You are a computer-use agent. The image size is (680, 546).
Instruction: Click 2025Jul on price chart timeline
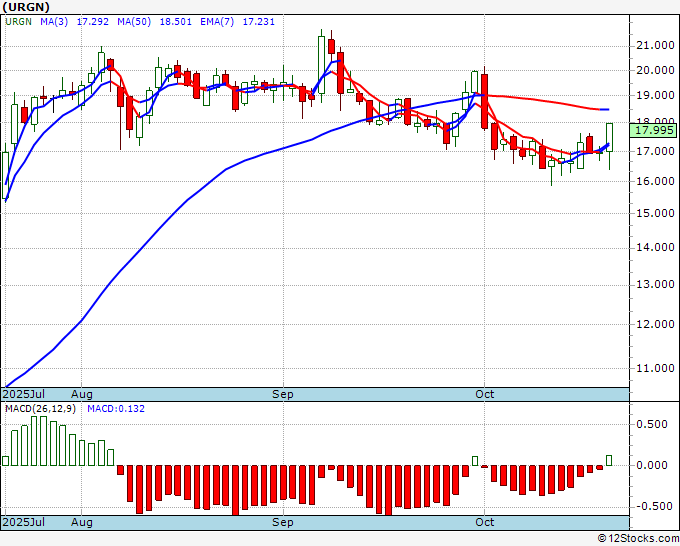point(23,394)
